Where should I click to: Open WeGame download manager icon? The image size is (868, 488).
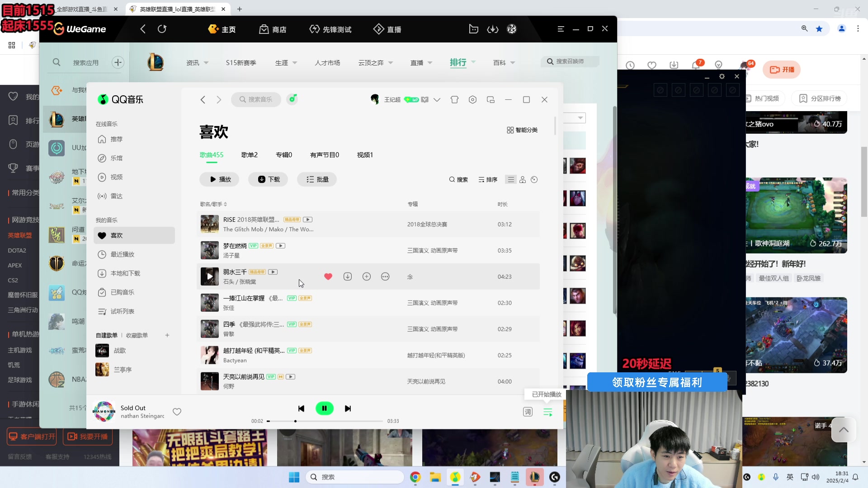493,29
